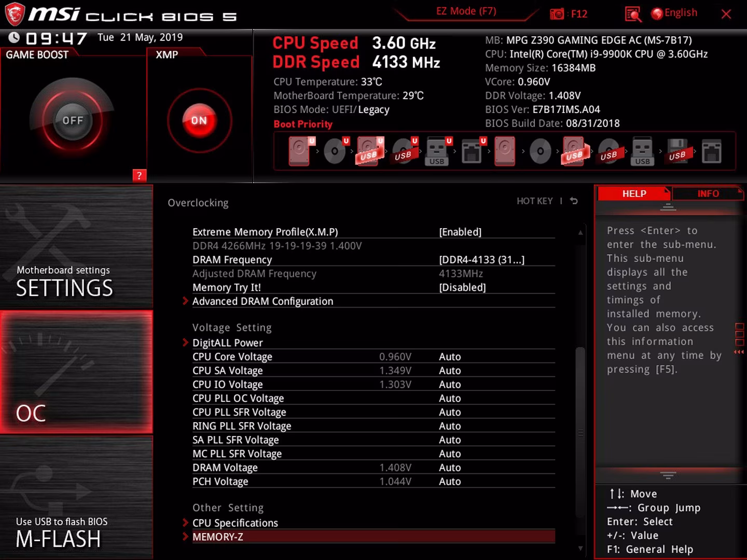747x560 pixels.
Task: Click the back arrow next to HOT KEY
Action: pyautogui.click(x=574, y=201)
